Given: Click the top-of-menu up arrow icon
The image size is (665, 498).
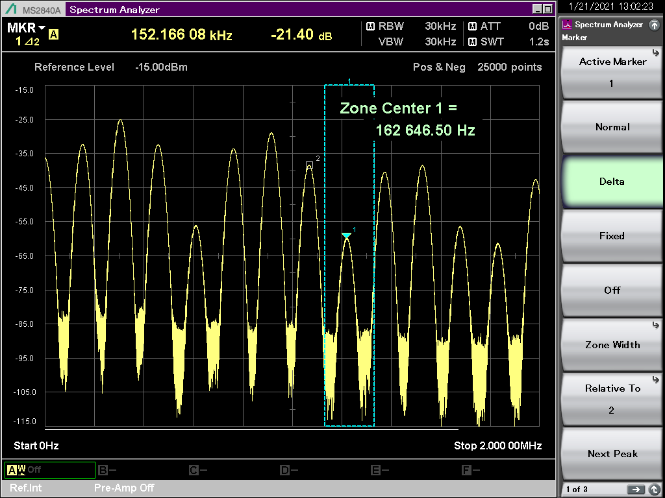Looking at the screenshot, I should tap(654, 25).
